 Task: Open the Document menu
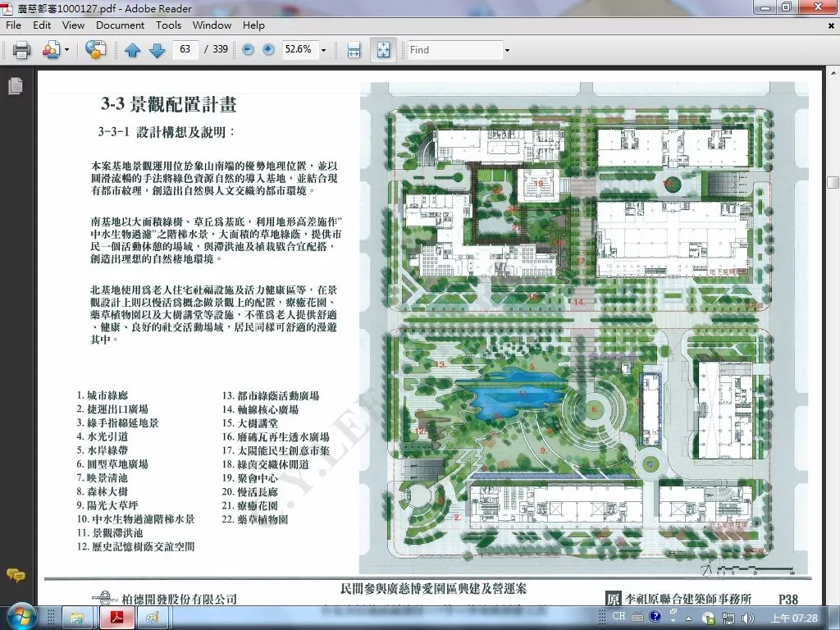tap(120, 25)
